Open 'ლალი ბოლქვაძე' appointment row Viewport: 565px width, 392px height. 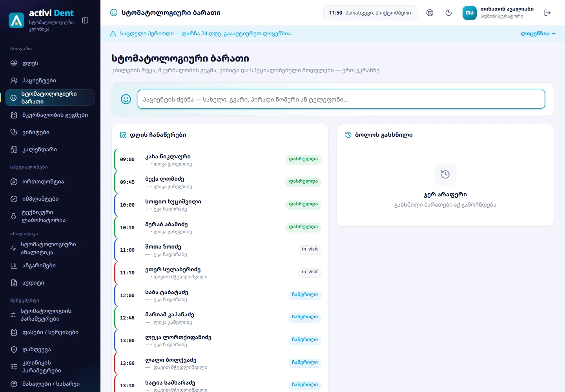[x=220, y=363]
